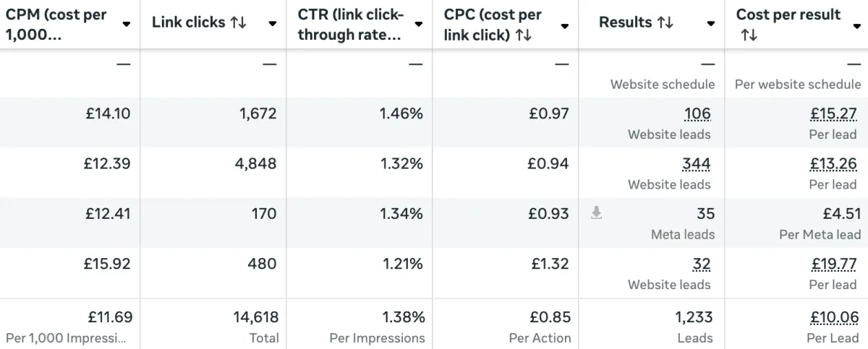Open the Link clicks column dropdown arrow
This screenshot has height=349, width=868.
point(273,24)
